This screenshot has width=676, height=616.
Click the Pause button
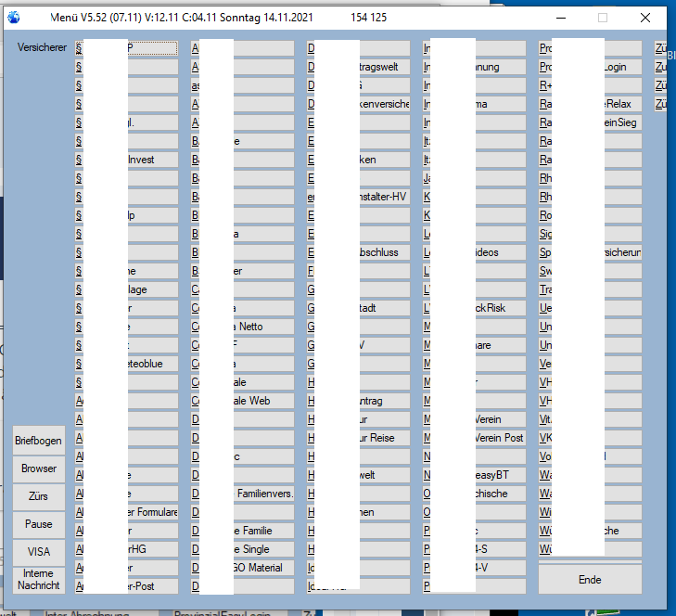tap(39, 524)
